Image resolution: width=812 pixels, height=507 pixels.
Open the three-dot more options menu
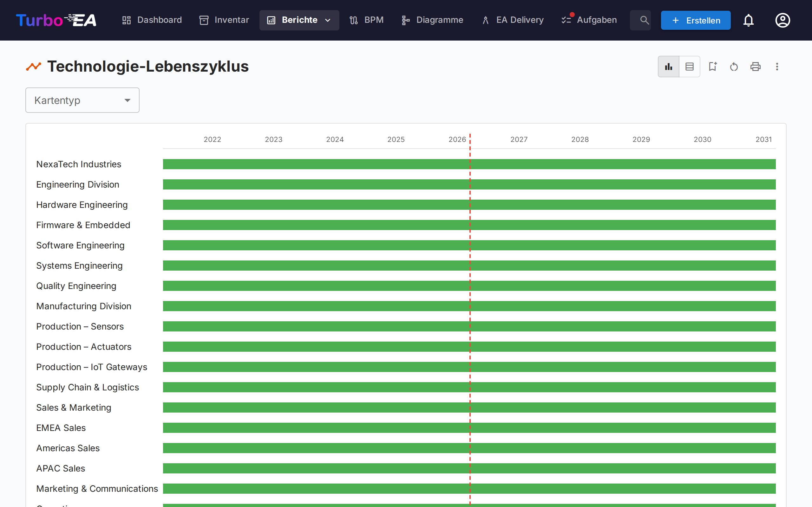pyautogui.click(x=777, y=67)
